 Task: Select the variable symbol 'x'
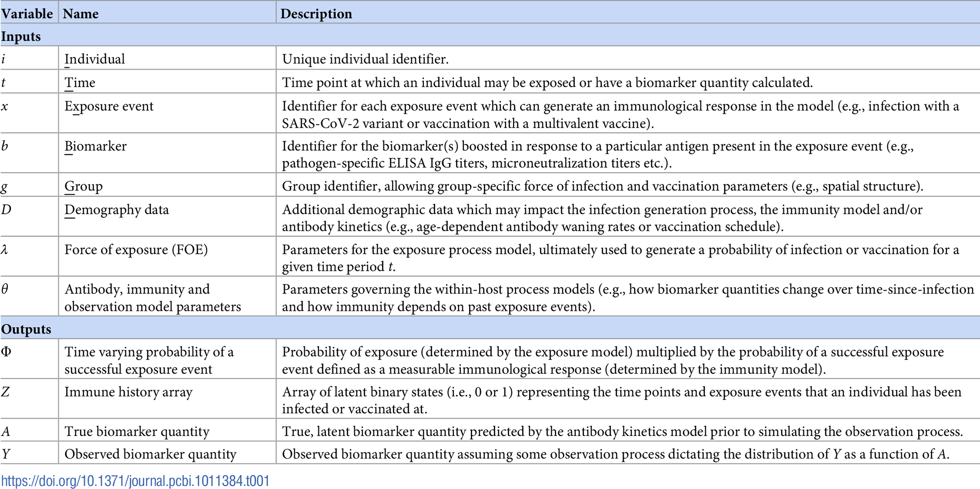pyautogui.click(x=5, y=106)
